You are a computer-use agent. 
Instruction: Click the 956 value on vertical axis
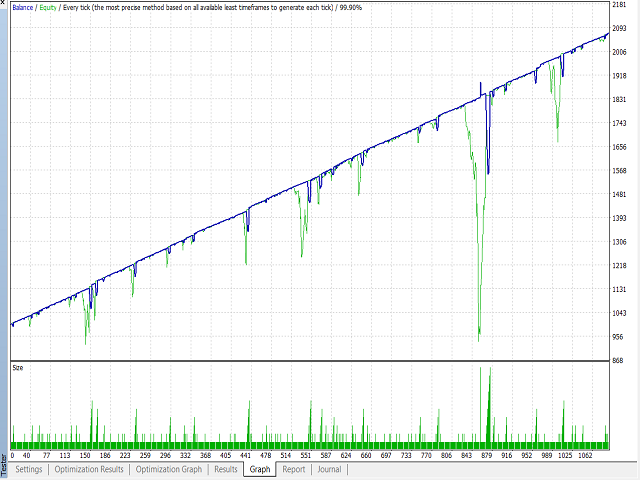pyautogui.click(x=618, y=337)
